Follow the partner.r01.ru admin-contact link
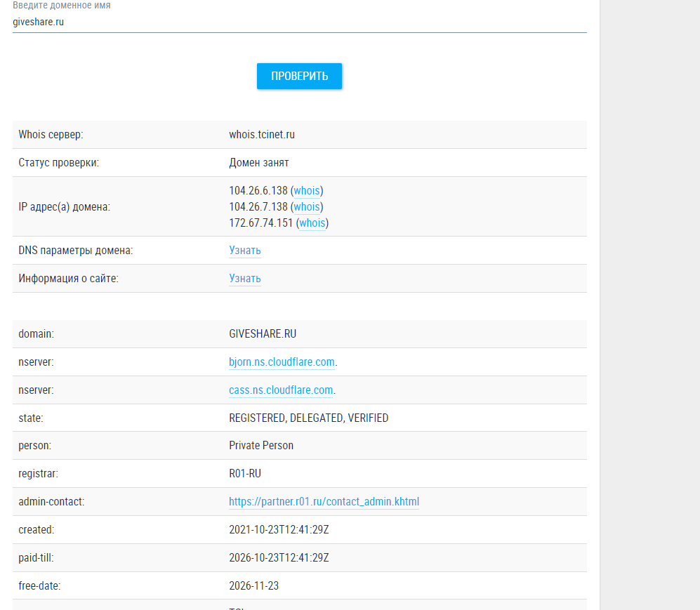The width and height of the screenshot is (700, 610). tap(324, 502)
